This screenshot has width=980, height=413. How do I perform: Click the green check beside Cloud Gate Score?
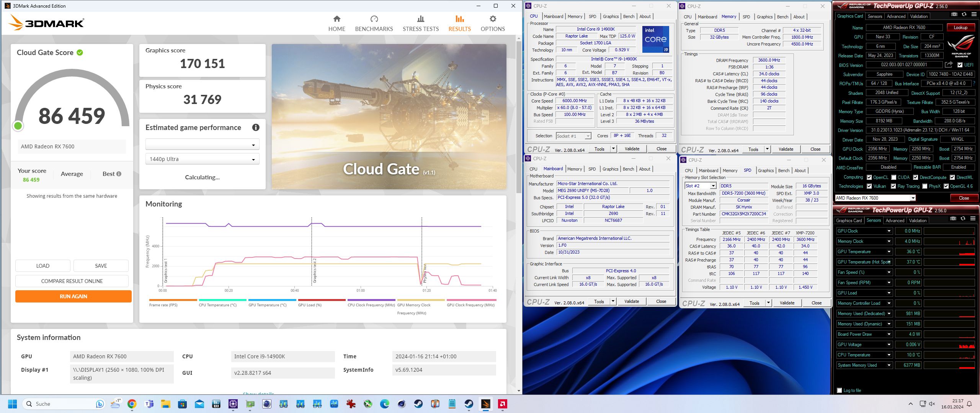pos(80,52)
